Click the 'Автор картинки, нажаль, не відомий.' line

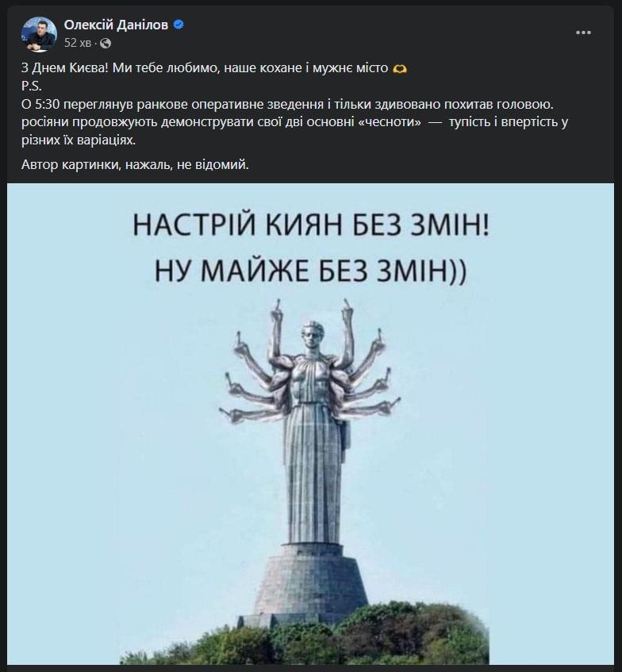point(135,164)
